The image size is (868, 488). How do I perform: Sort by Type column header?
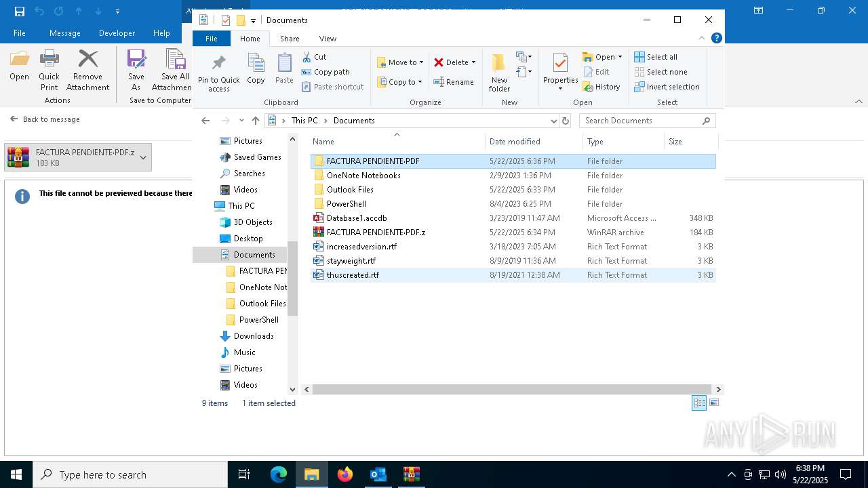pyautogui.click(x=623, y=142)
